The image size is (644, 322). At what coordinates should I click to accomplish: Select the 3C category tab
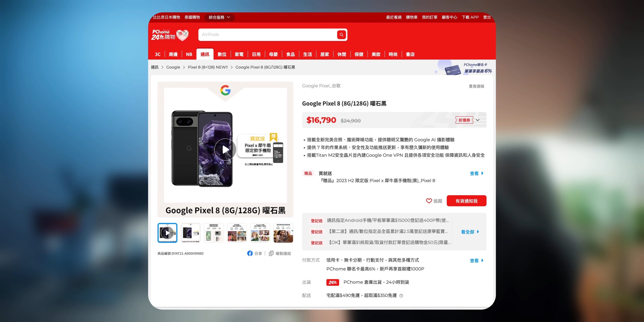(x=158, y=54)
